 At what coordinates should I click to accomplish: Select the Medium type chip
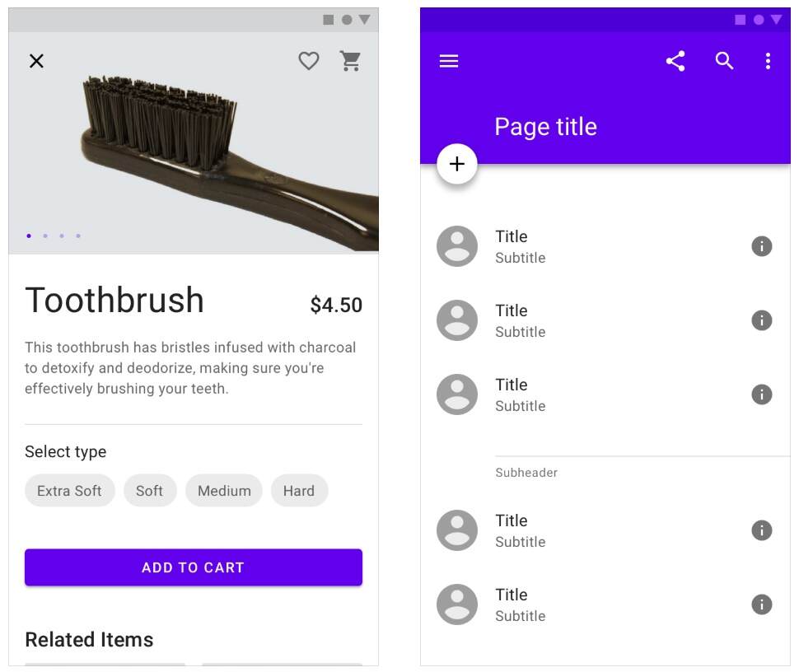click(224, 491)
